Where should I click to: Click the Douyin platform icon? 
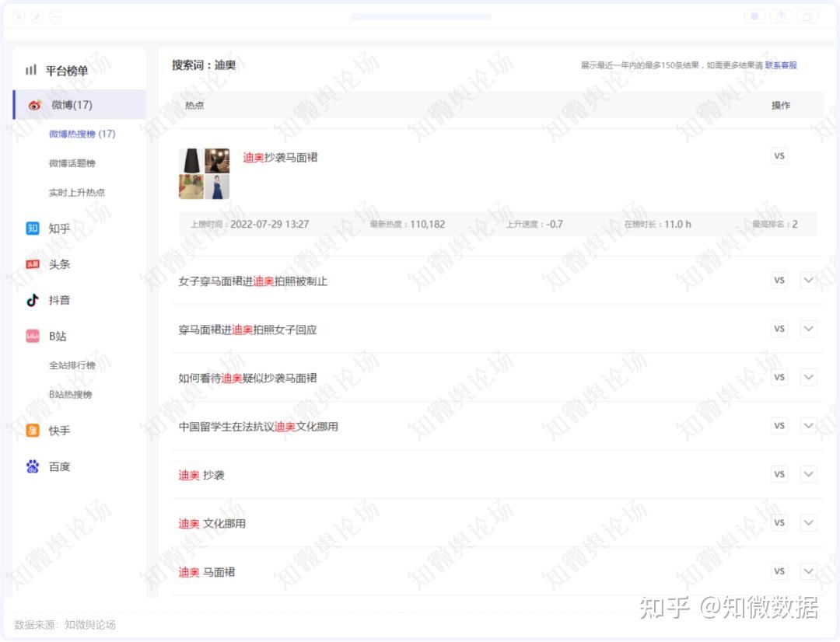33,300
